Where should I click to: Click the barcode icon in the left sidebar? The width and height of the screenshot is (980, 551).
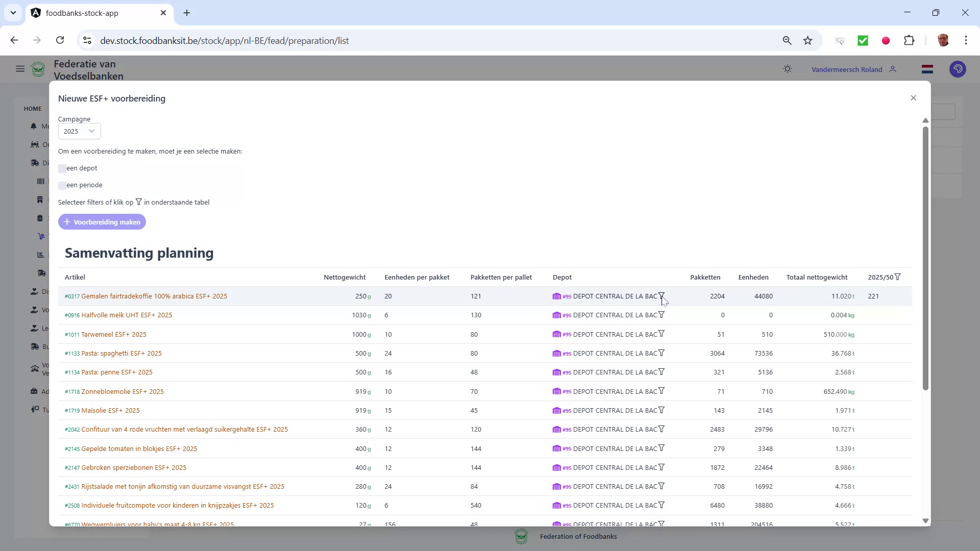(x=40, y=181)
